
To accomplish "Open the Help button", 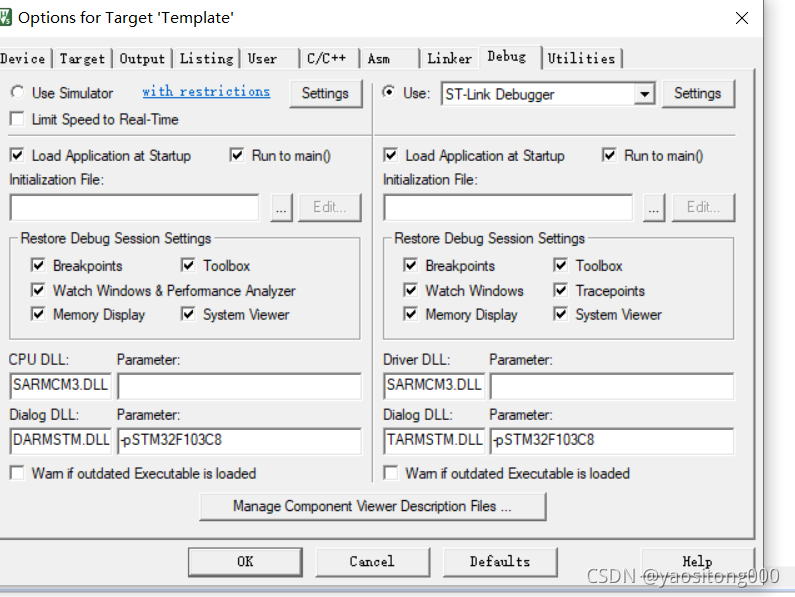I will (698, 561).
